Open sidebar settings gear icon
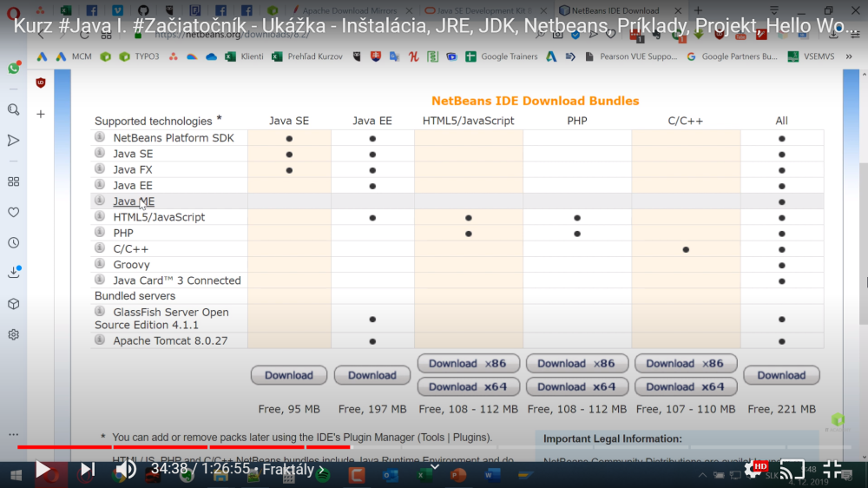 click(13, 334)
